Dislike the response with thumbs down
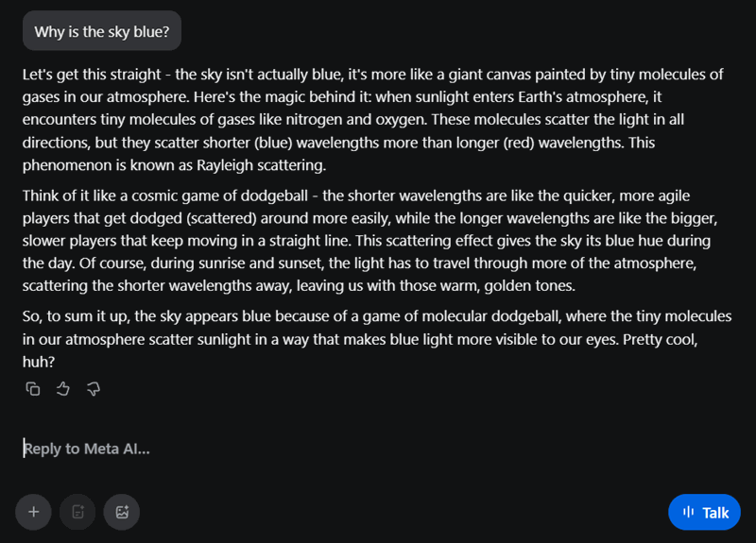This screenshot has width=756, height=543. click(94, 388)
